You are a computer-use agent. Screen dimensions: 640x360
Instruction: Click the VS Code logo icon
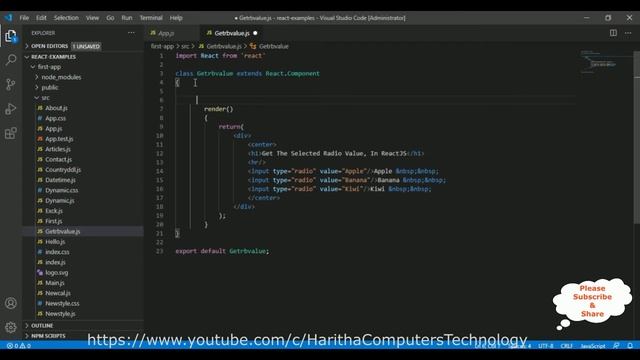[x=9, y=18]
